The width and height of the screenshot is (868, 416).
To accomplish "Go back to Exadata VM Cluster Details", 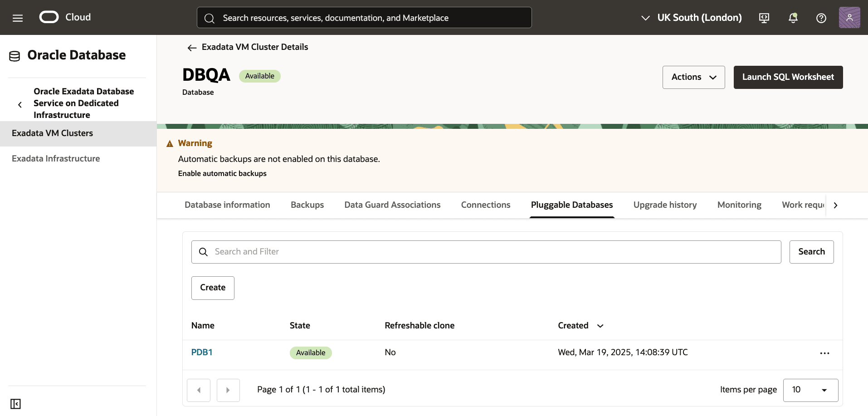I will coord(248,47).
